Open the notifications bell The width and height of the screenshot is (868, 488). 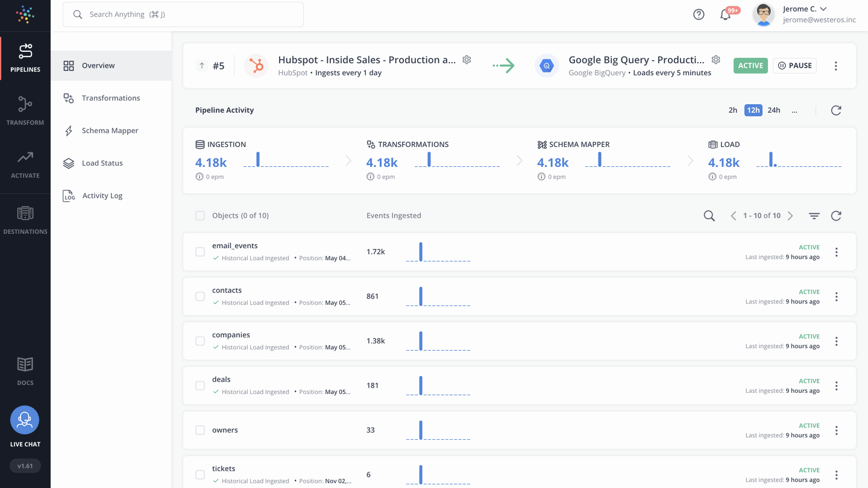pos(725,13)
